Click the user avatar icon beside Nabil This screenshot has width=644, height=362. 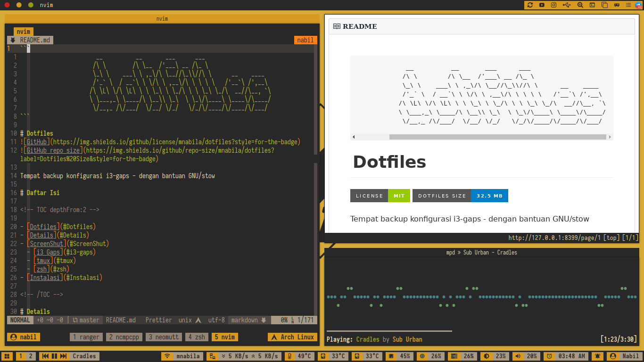[x=613, y=356]
